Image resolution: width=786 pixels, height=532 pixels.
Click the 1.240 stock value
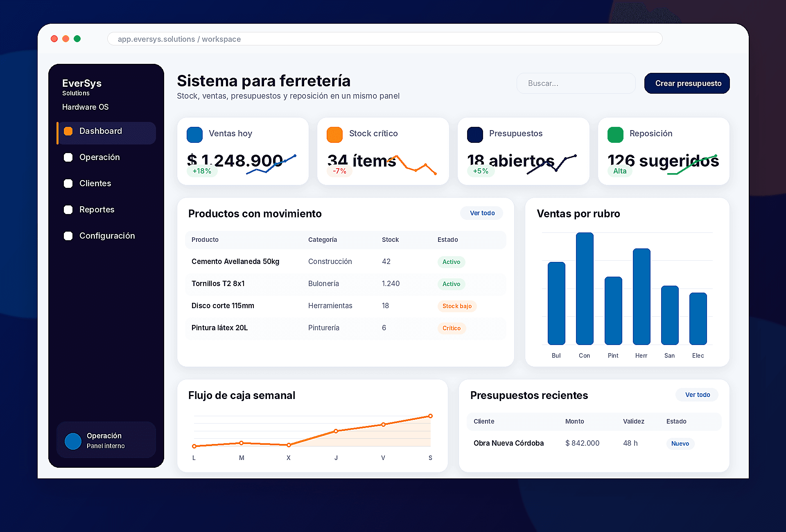coord(391,284)
